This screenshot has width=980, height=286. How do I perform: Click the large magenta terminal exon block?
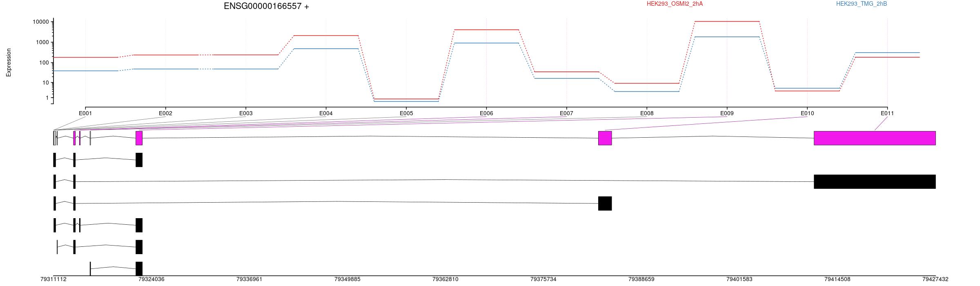[875, 138]
